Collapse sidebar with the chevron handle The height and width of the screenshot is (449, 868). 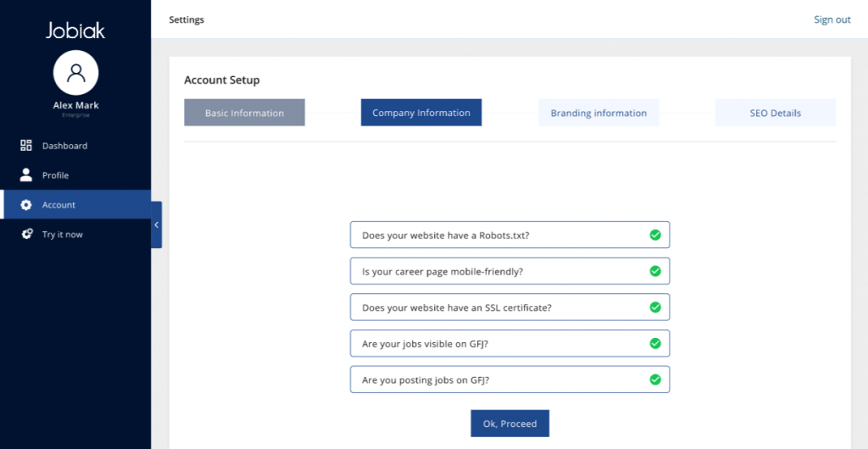coord(156,225)
